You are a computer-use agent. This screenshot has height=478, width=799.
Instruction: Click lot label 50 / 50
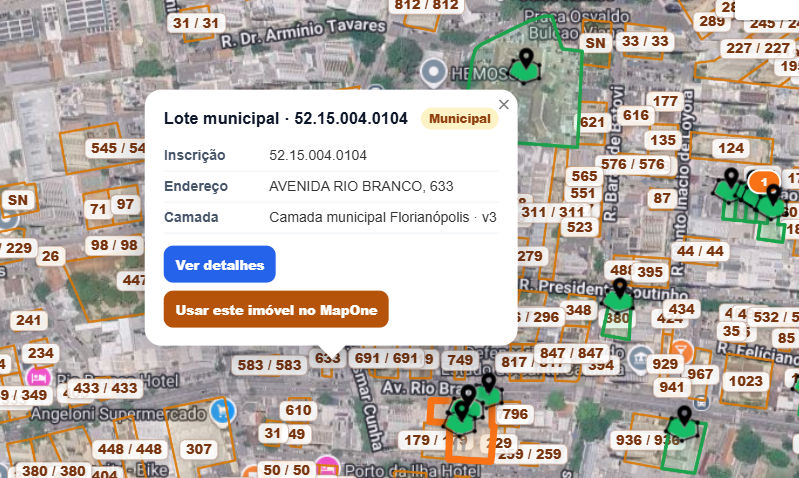point(286,469)
